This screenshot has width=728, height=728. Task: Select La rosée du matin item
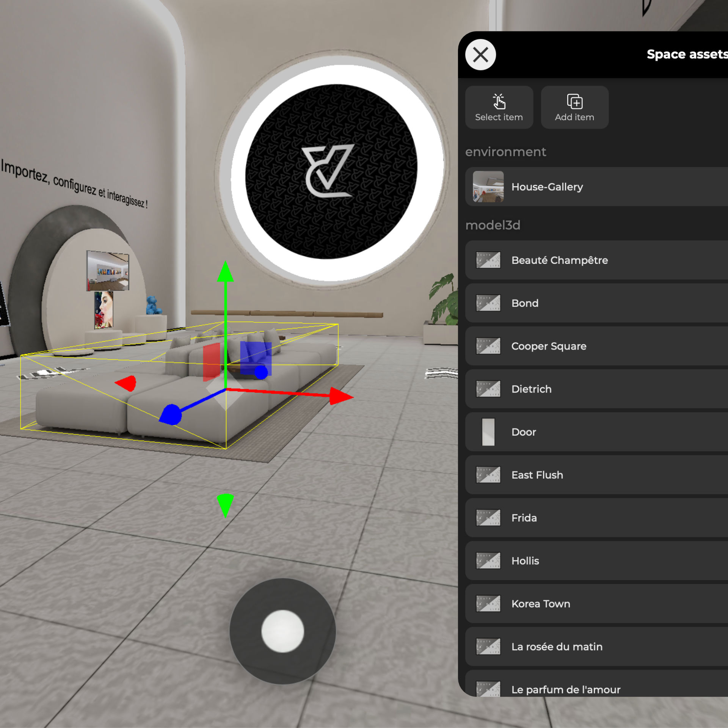[x=557, y=646]
